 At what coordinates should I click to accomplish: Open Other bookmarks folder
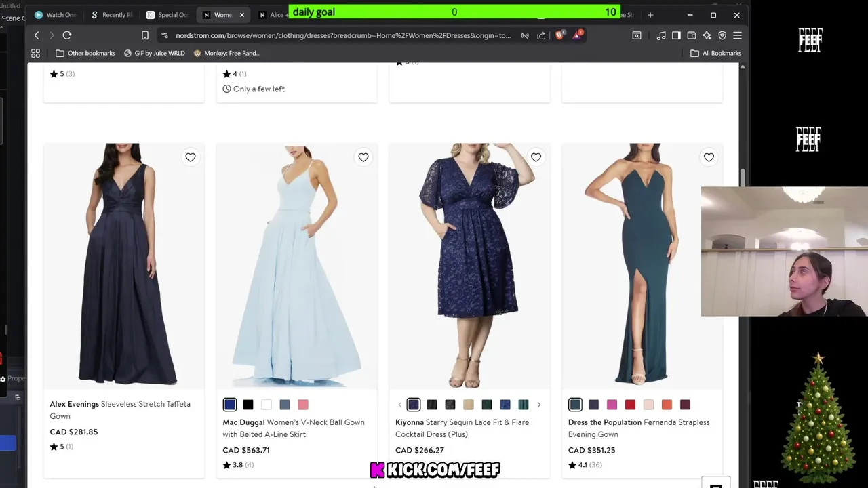[x=85, y=53]
